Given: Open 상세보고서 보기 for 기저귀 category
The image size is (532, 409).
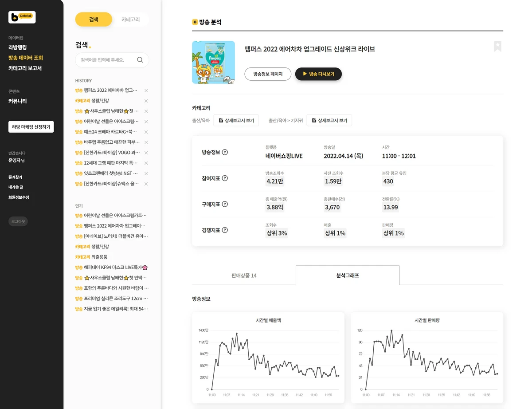Looking at the screenshot, I should coord(329,120).
